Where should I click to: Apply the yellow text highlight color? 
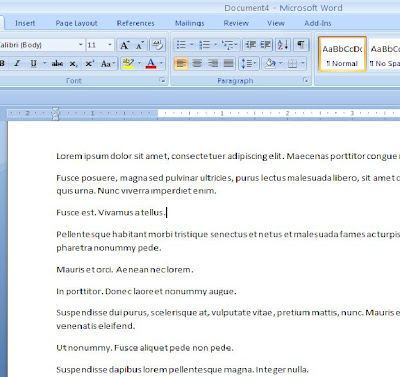[128, 63]
